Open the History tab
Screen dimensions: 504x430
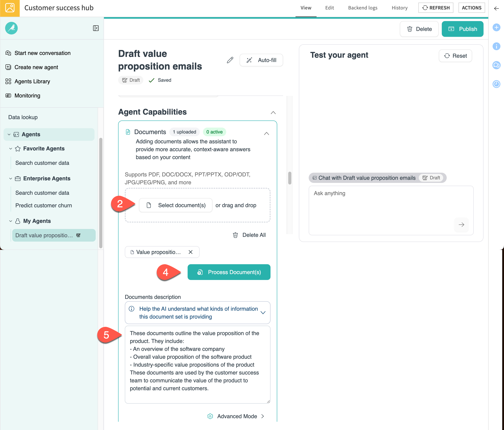(399, 8)
